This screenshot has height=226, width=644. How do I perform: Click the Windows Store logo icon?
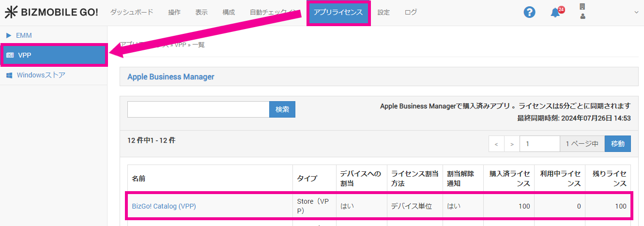(x=9, y=75)
